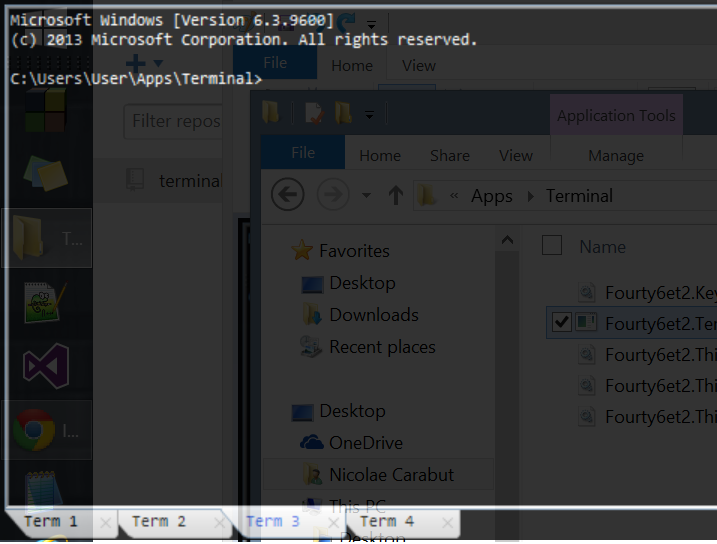717x544 pixels.
Task: Close the Term 1 tab
Action: click(106, 523)
